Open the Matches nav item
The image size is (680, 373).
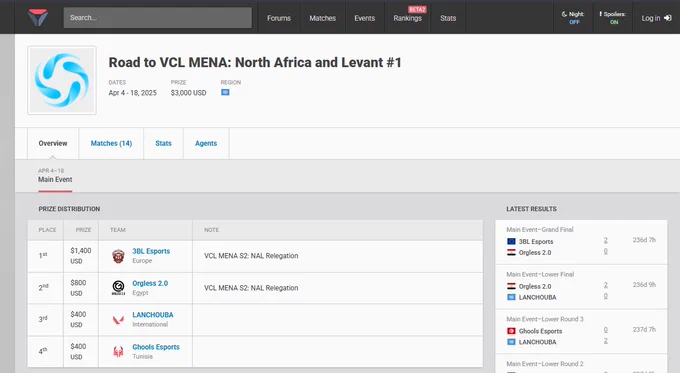(323, 18)
